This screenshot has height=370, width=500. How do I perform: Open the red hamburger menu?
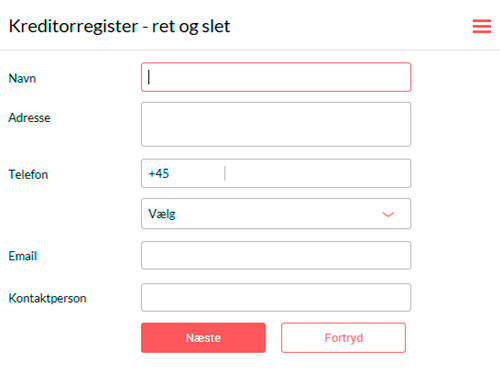click(482, 26)
